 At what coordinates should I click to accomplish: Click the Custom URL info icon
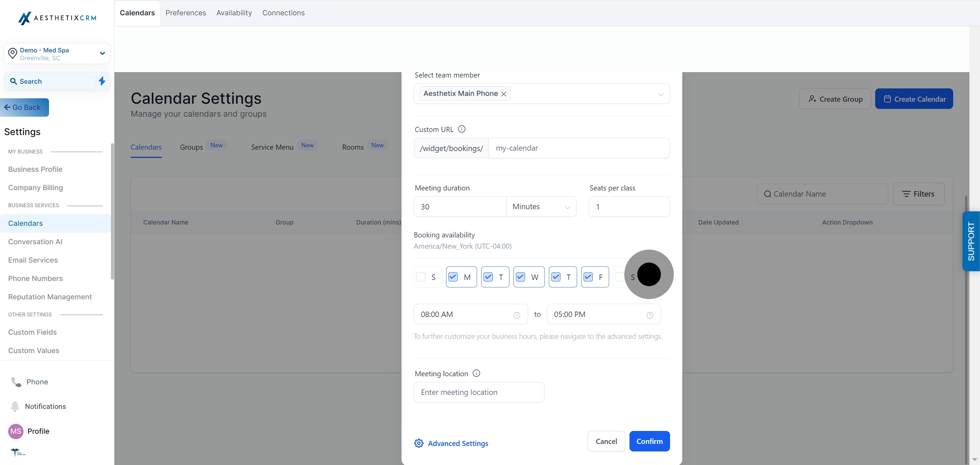click(x=461, y=129)
